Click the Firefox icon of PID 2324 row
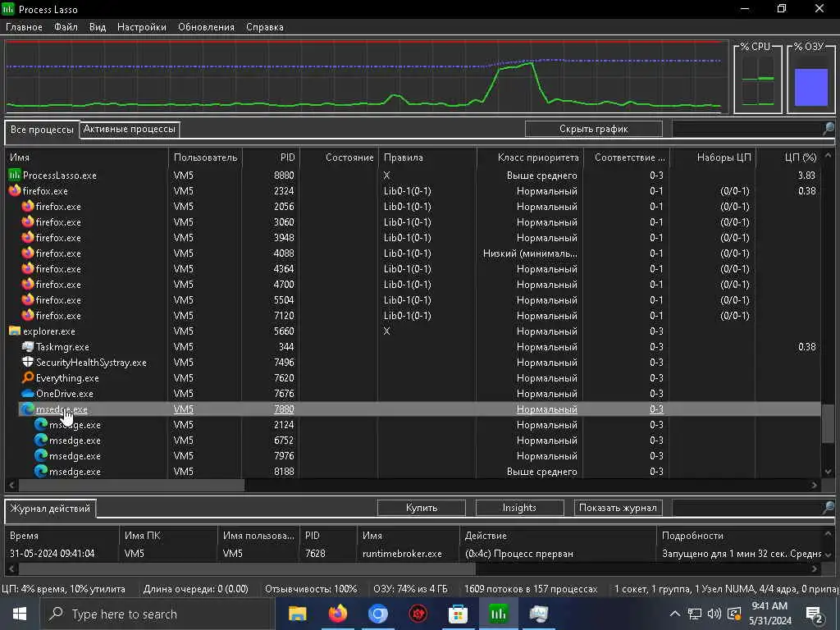This screenshot has width=840, height=630. tap(15, 190)
